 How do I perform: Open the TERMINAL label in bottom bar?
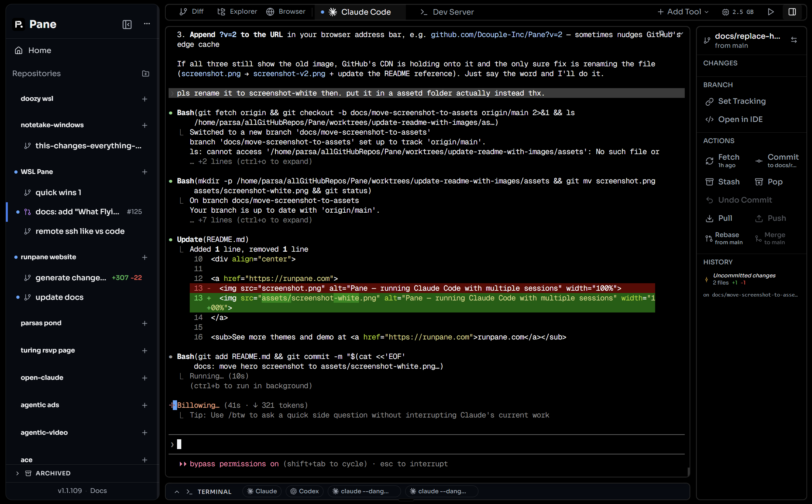tap(214, 492)
